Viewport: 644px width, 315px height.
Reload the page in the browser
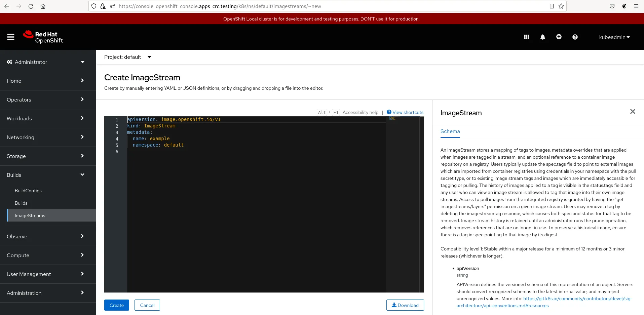pos(31,6)
